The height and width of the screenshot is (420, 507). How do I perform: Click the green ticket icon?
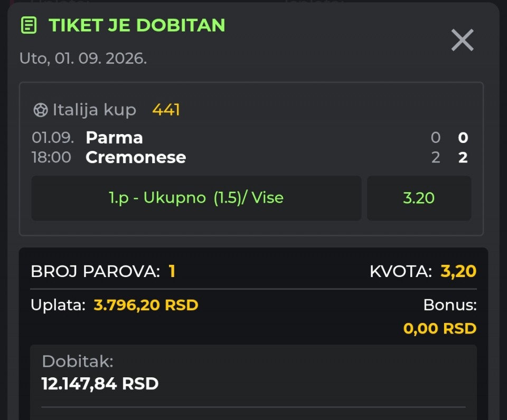point(29,25)
